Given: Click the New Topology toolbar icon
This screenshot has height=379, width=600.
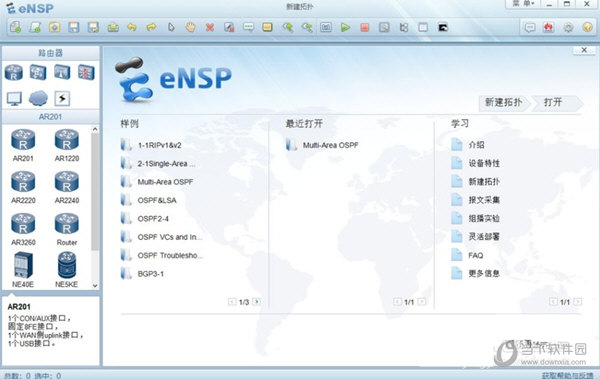Looking at the screenshot, I should point(15,27).
